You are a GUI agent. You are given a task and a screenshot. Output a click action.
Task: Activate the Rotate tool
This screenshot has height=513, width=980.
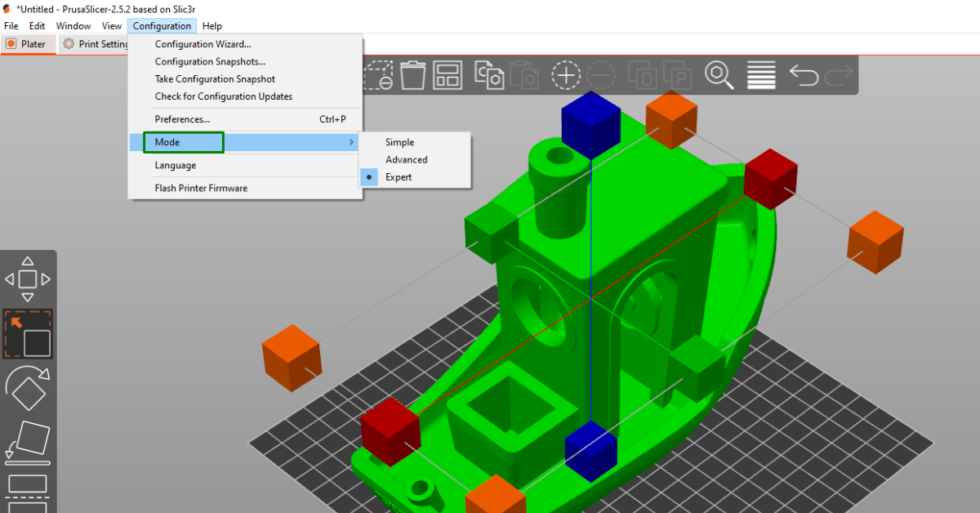(x=28, y=388)
